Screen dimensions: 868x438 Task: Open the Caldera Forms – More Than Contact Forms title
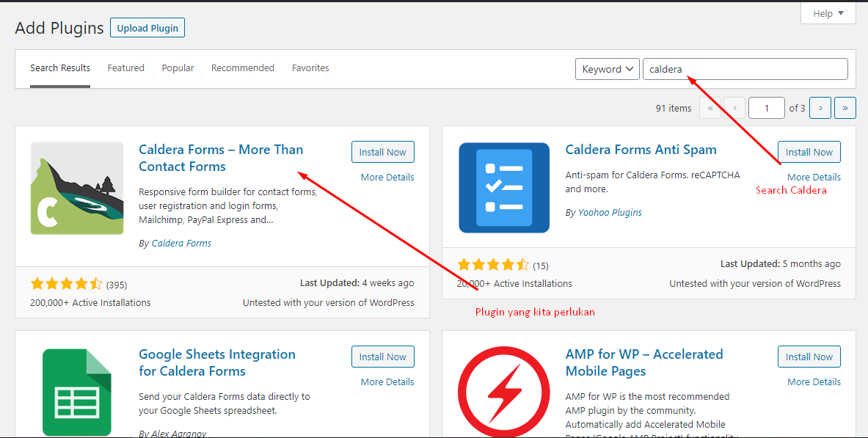221,158
